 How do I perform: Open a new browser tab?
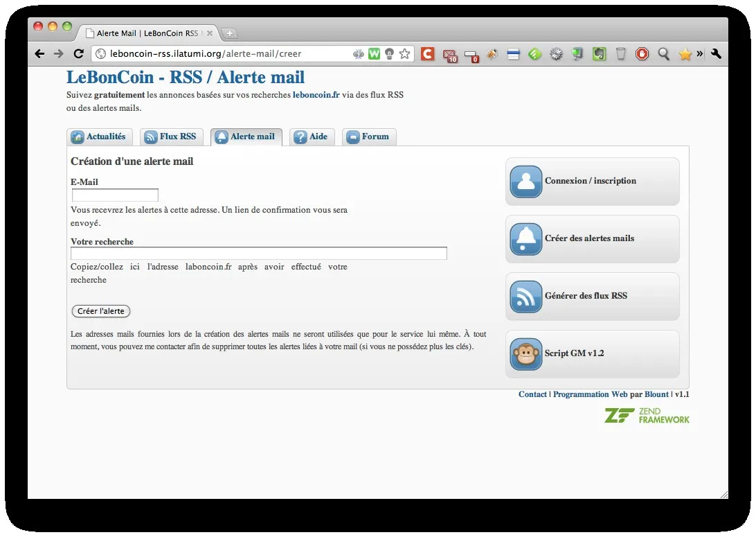click(230, 33)
